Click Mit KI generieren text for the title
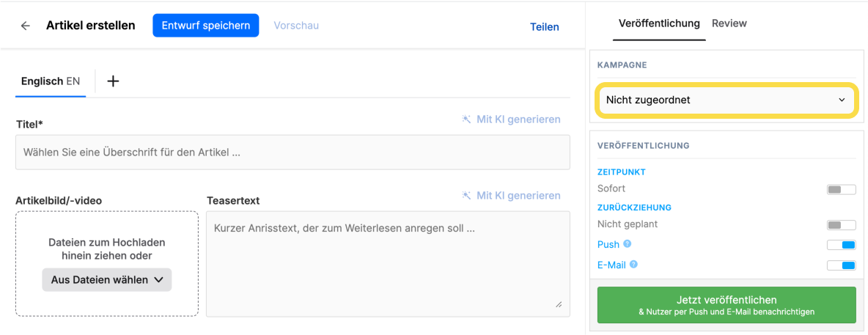This screenshot has width=868, height=335. [x=518, y=119]
